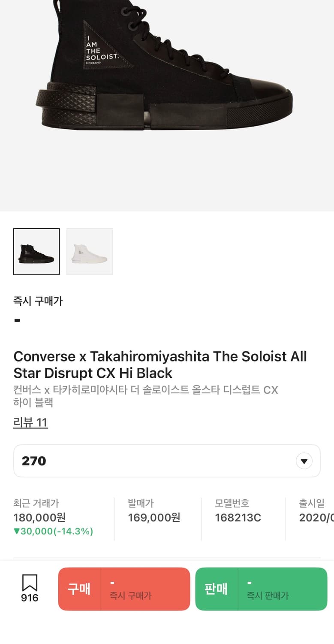Tap the 발매가 169,000원 retail price
Image resolution: width=334 pixels, height=644 pixels.
coord(154,517)
